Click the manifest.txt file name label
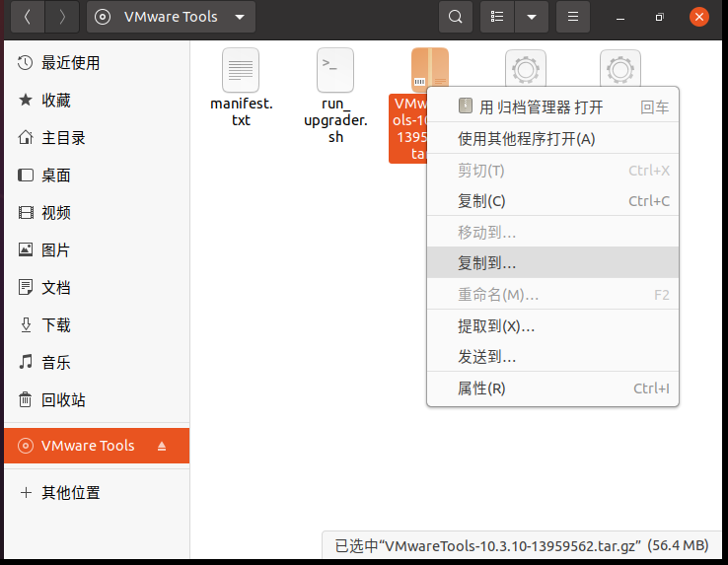The image size is (728, 565). point(242,111)
